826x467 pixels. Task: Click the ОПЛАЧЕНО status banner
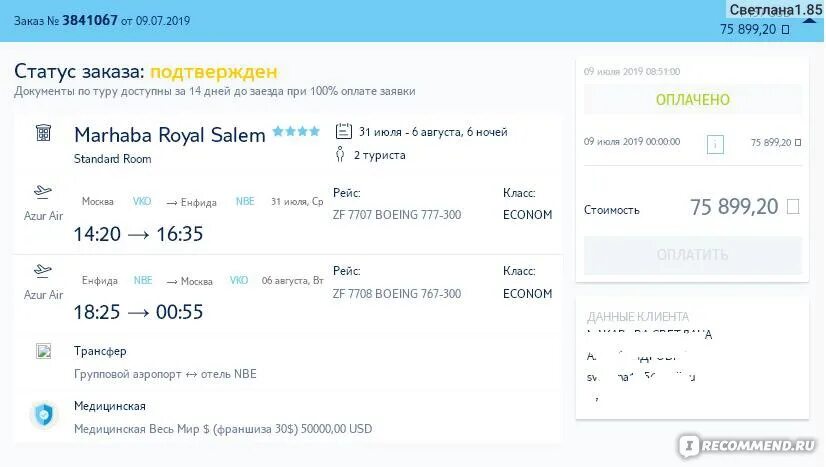pyautogui.click(x=693, y=100)
